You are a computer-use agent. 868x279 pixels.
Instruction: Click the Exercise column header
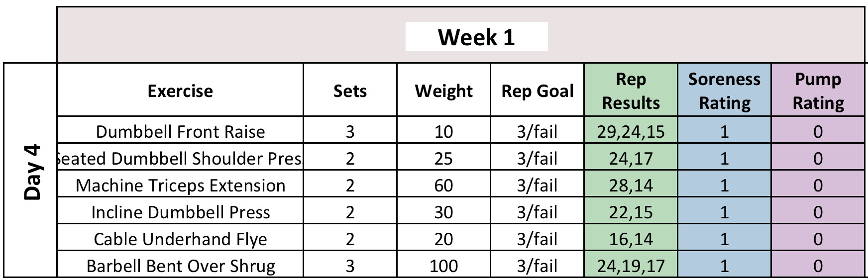coord(180,91)
